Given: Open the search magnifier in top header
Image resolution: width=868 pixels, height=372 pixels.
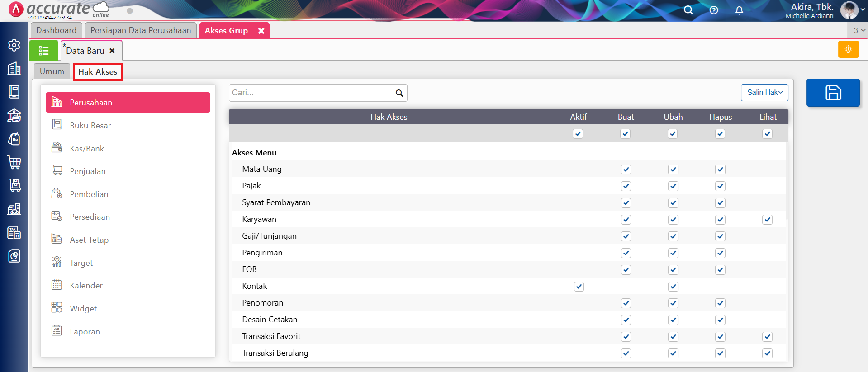Looking at the screenshot, I should pos(688,10).
